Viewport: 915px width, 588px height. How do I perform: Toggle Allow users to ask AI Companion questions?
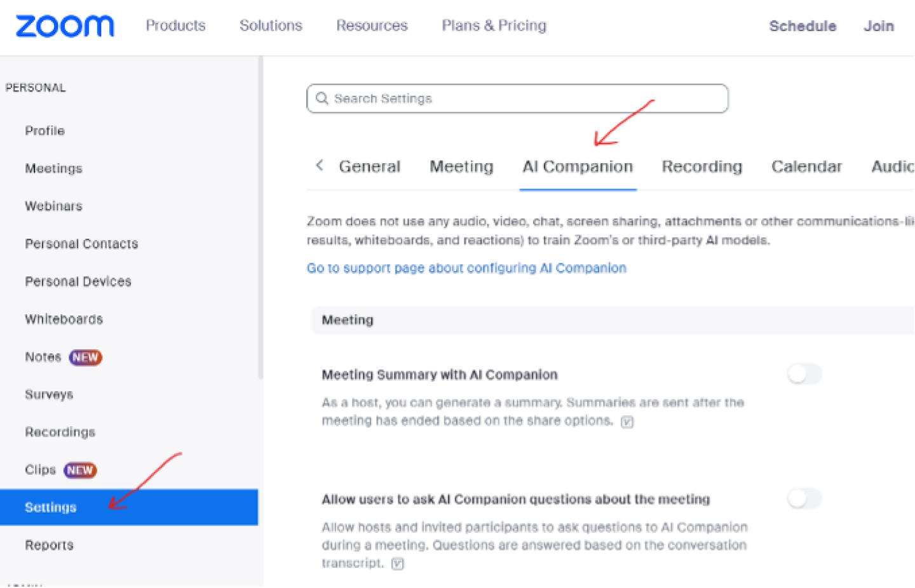pyautogui.click(x=804, y=498)
